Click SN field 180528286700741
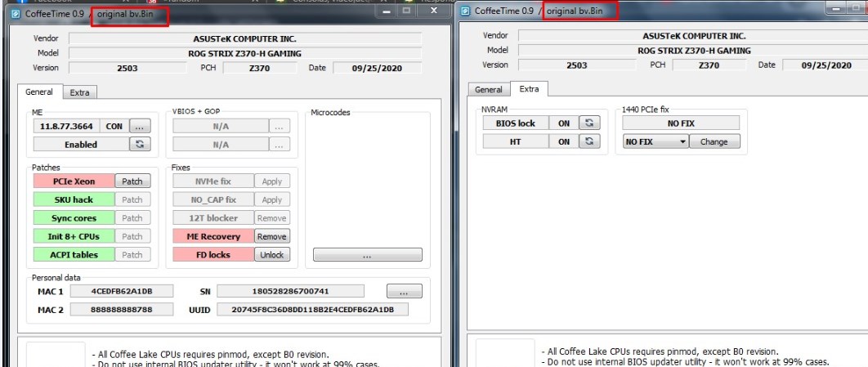The height and width of the screenshot is (367, 868). [291, 291]
